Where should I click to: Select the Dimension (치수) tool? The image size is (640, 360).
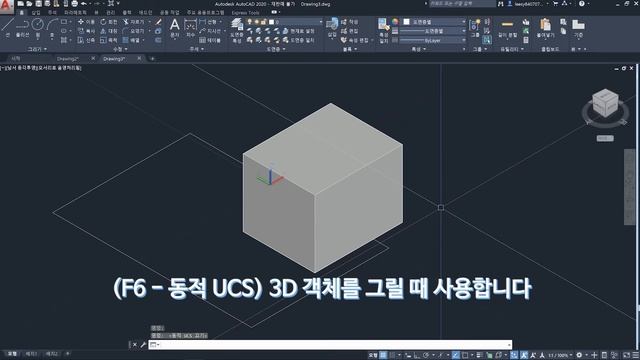coord(191,28)
